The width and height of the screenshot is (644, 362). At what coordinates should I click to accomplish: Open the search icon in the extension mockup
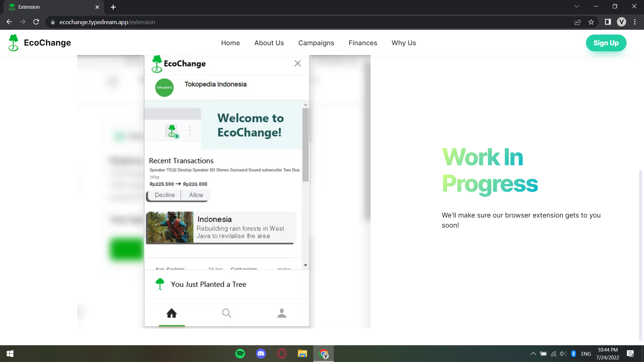[227, 313]
